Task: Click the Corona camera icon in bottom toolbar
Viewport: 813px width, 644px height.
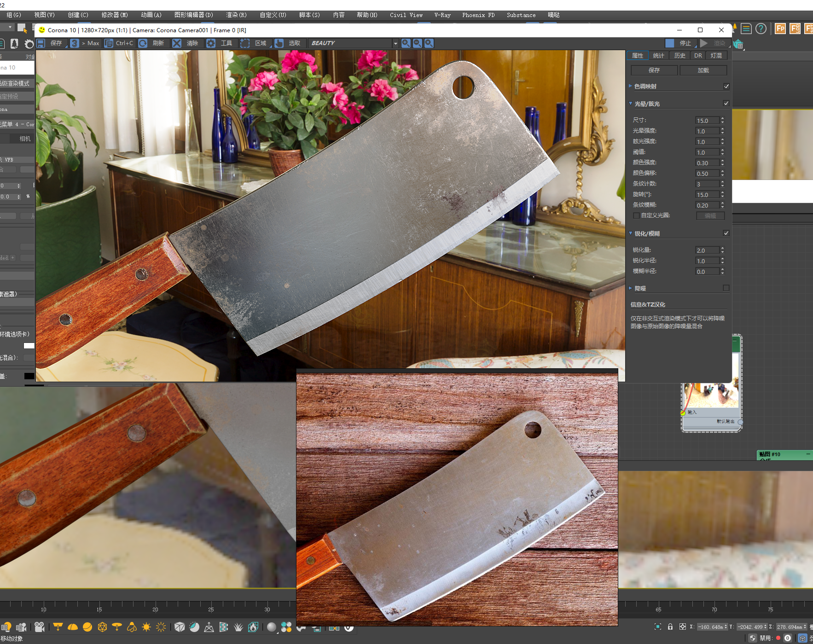Action: pos(40,627)
